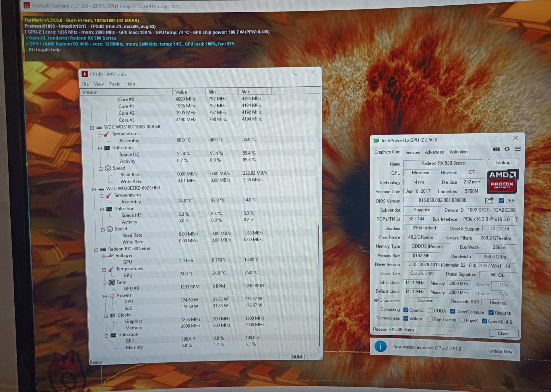Click the BIOS Version field in GPU-Z
Screen dimensions: 551x392
[x=443, y=200]
